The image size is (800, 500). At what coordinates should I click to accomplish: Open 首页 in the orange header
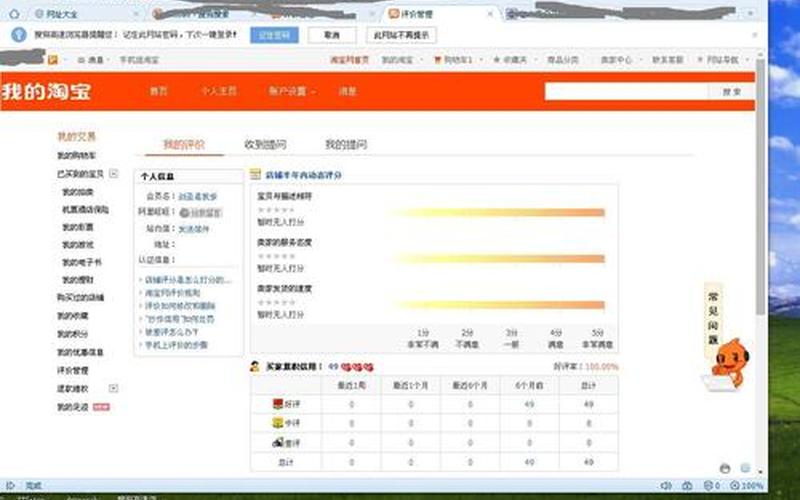(158, 91)
